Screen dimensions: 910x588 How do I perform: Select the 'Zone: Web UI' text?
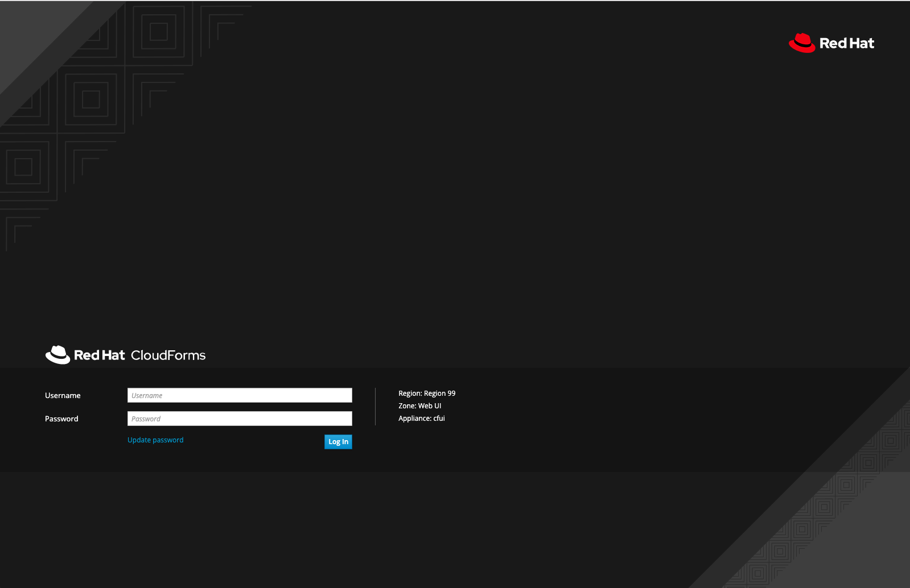420,406
